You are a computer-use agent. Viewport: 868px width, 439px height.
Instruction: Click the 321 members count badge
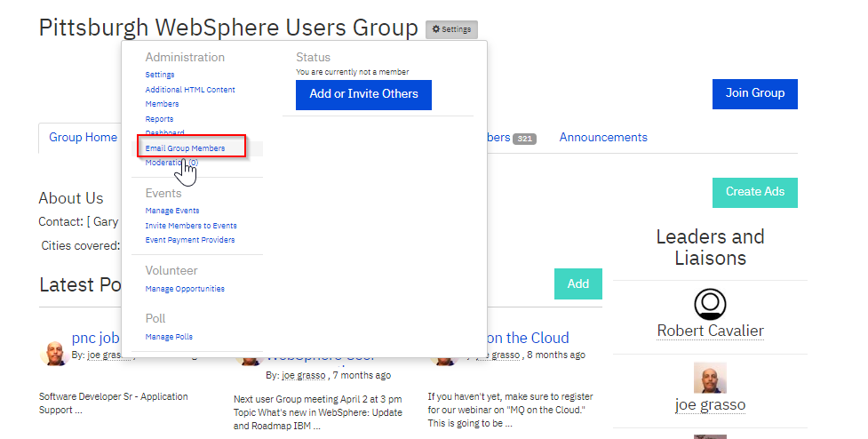[x=524, y=139]
